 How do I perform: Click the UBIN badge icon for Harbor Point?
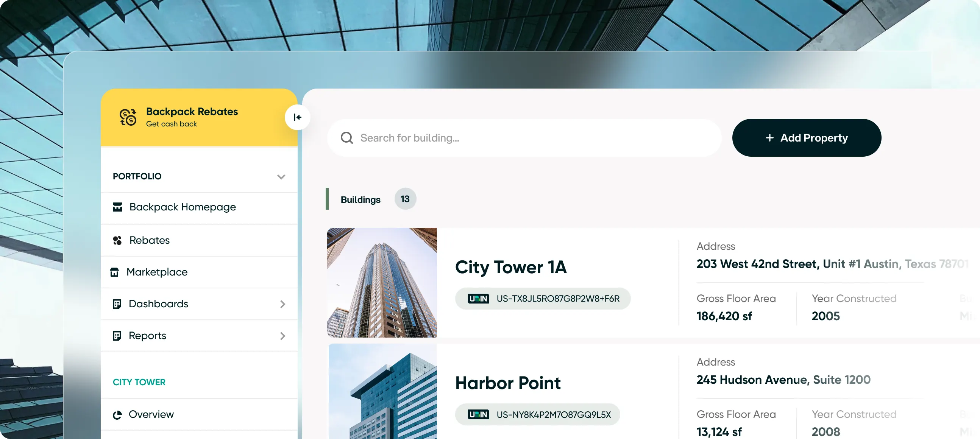[478, 414]
